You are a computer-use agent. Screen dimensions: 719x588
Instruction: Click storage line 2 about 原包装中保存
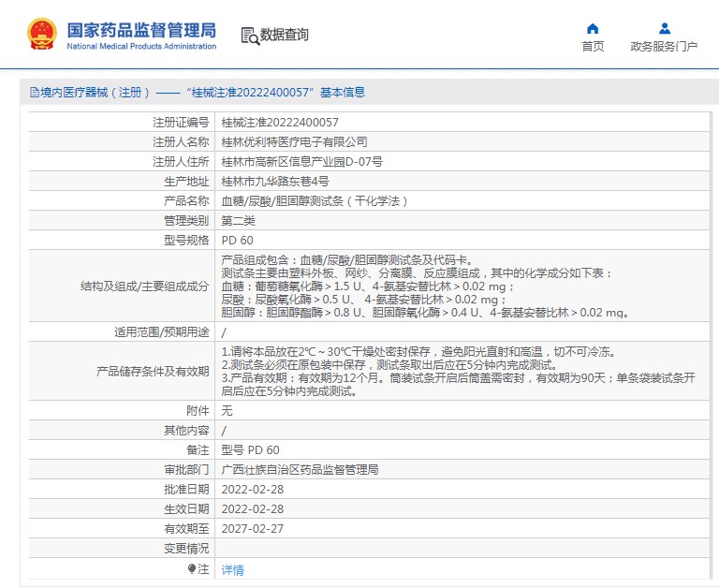pyautogui.click(x=389, y=365)
